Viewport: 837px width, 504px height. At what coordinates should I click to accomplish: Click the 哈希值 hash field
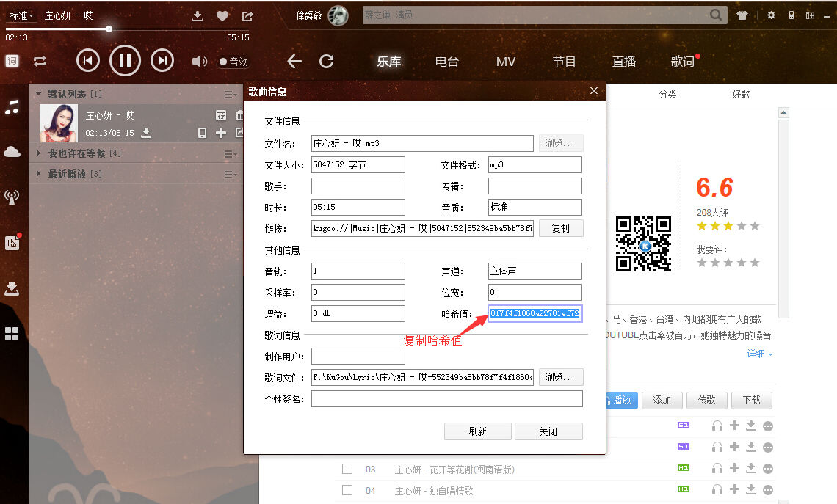pos(535,313)
